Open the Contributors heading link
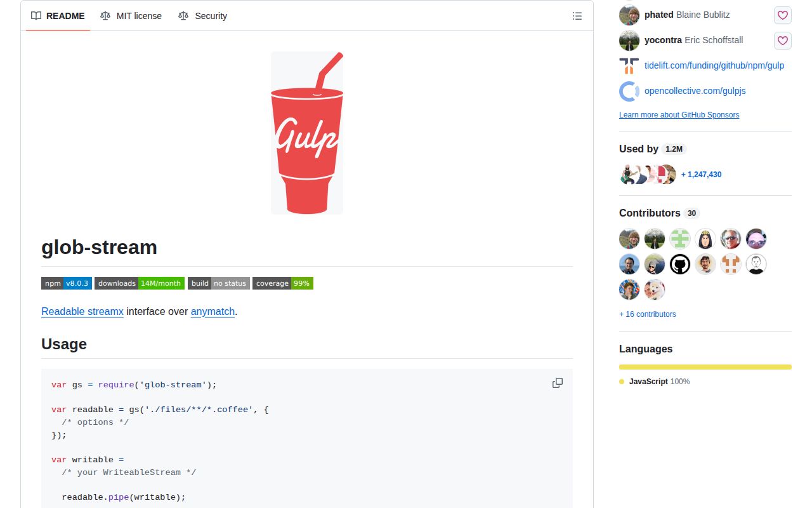The height and width of the screenshot is (508, 812). pyautogui.click(x=650, y=213)
